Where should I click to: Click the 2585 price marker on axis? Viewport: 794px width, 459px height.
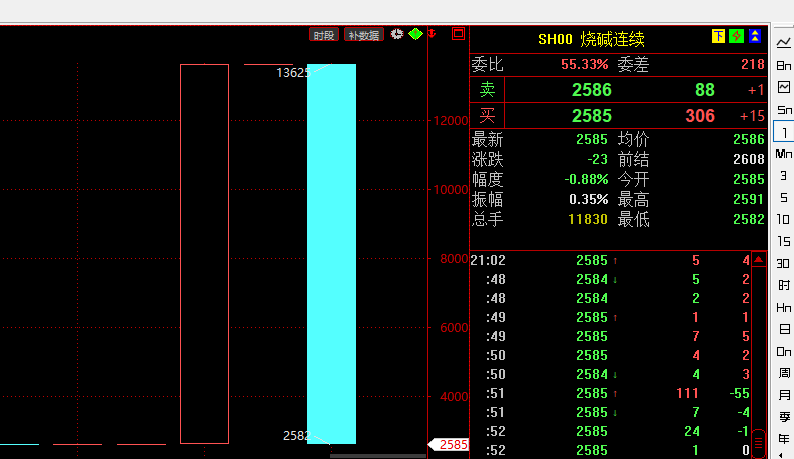(x=449, y=445)
